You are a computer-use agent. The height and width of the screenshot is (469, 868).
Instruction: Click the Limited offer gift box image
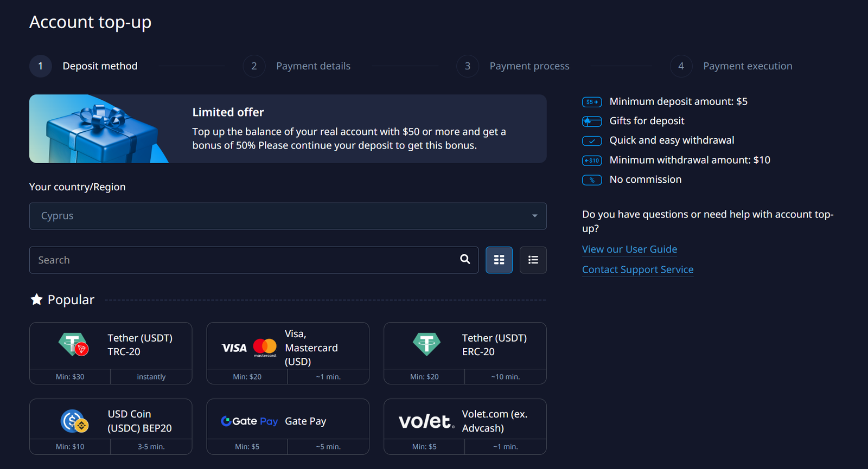tap(99, 129)
